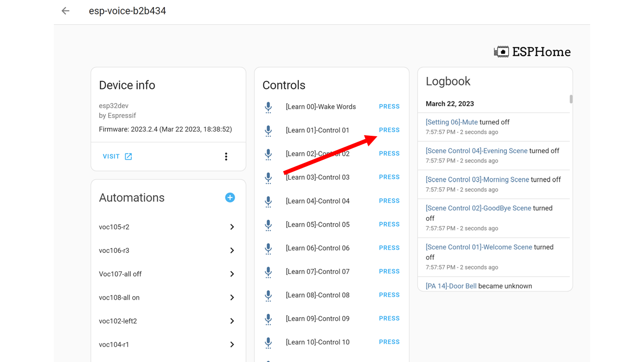
Task: Select the Voc107-all off automation label
Action: point(120,274)
